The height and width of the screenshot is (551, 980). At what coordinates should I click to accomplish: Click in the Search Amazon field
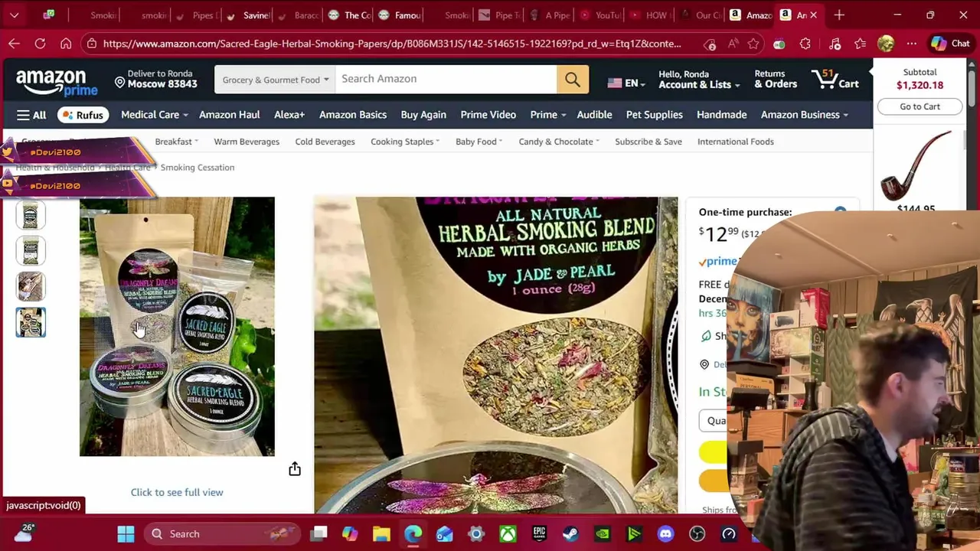446,79
